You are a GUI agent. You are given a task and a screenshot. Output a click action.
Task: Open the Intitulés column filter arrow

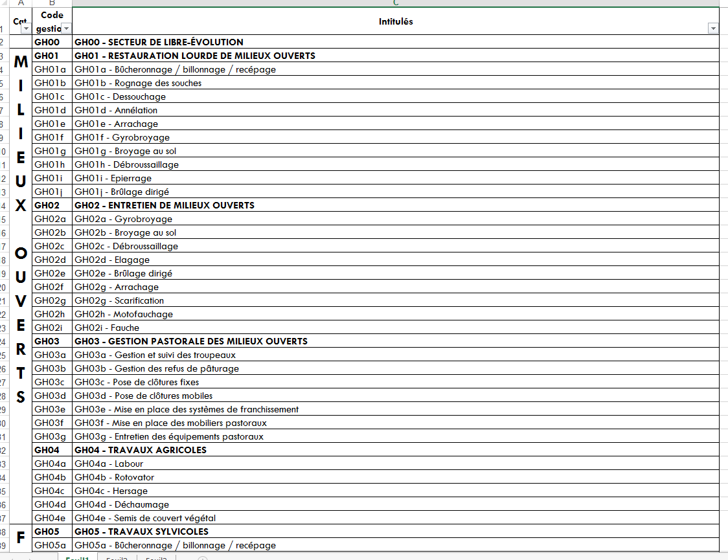[713, 28]
